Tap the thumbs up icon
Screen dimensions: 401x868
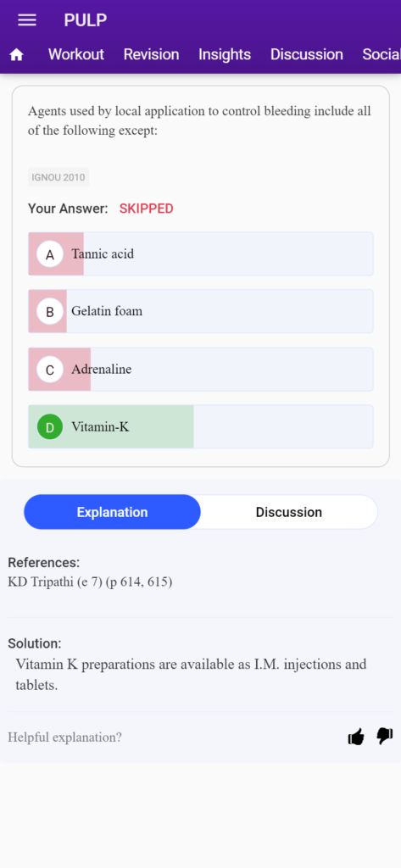click(356, 737)
